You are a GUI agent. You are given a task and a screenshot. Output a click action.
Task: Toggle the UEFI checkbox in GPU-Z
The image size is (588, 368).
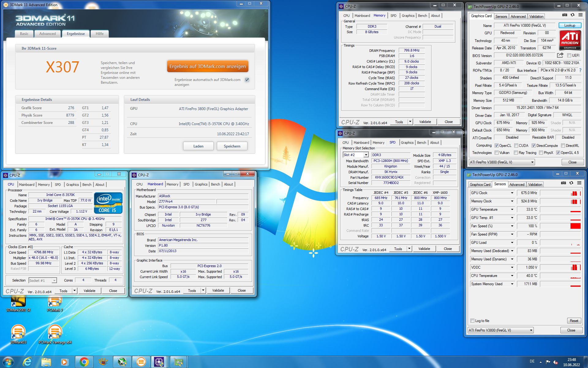(569, 56)
